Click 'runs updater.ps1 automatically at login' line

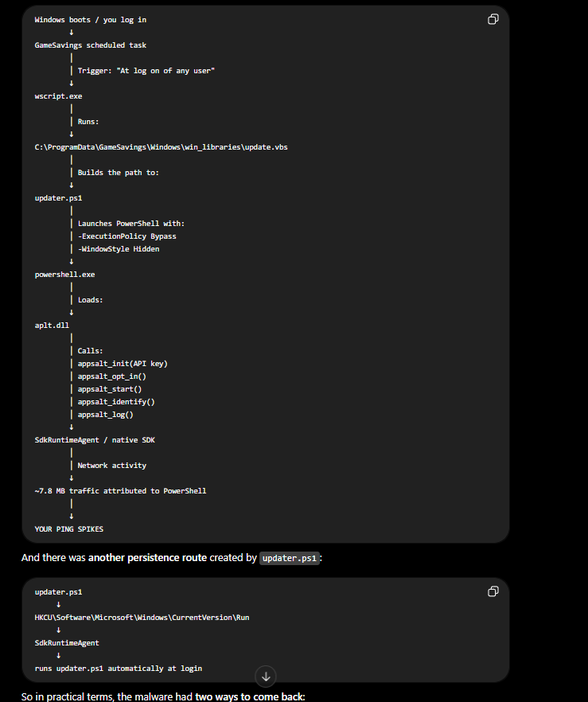coord(118,669)
